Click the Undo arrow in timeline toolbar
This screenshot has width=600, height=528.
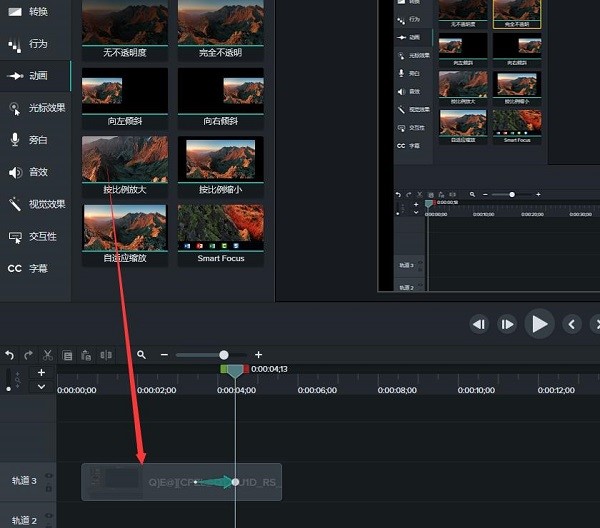(x=10, y=355)
